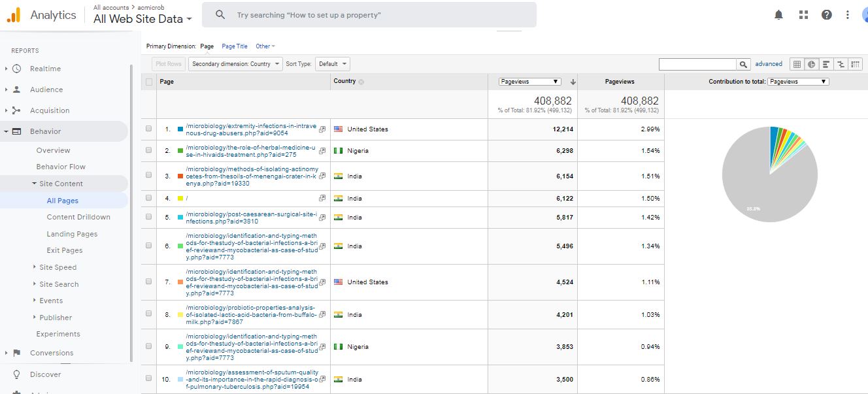This screenshot has height=394, width=868.
Task: Open the Behavior Overview report
Action: (53, 150)
